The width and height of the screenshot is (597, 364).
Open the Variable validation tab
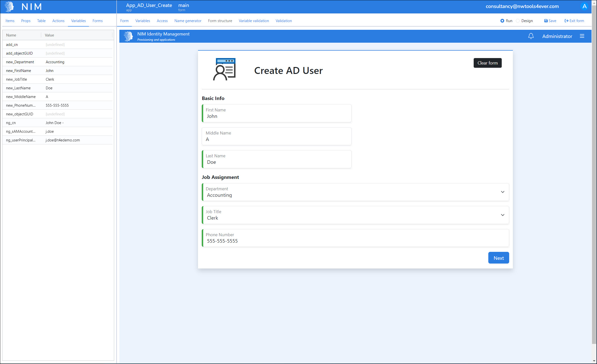[x=254, y=21]
